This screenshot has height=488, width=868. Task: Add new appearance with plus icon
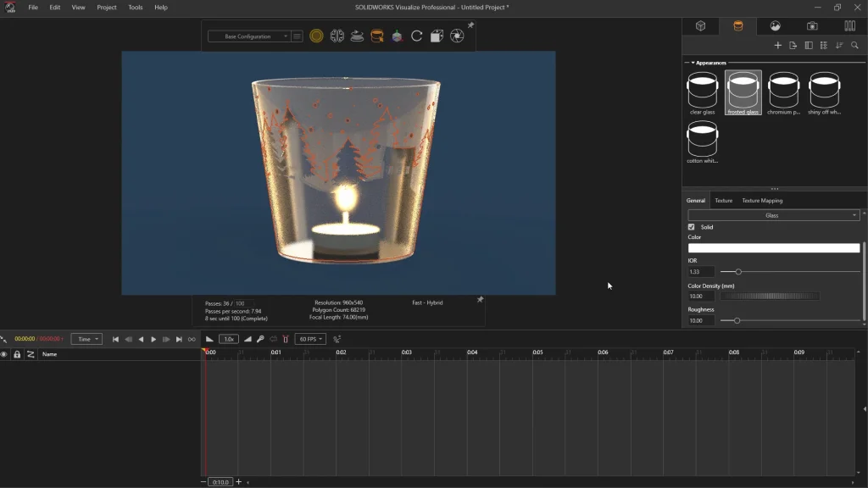[777, 46]
